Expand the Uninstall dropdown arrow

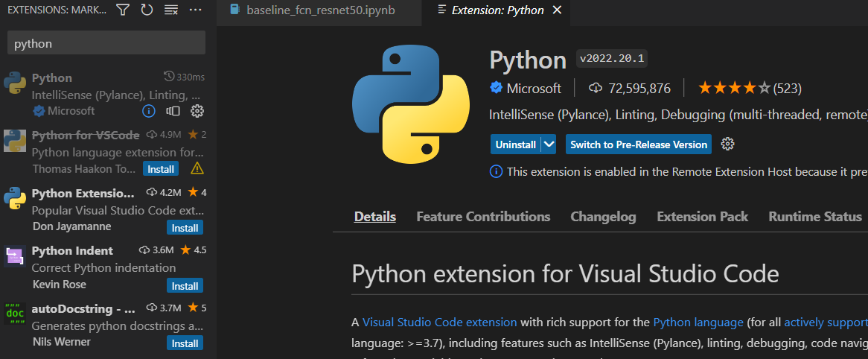point(549,144)
